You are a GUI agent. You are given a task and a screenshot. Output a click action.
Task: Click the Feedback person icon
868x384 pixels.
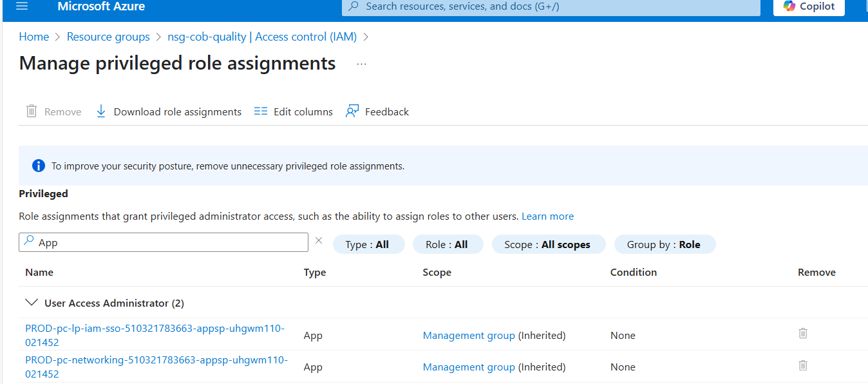(x=352, y=111)
